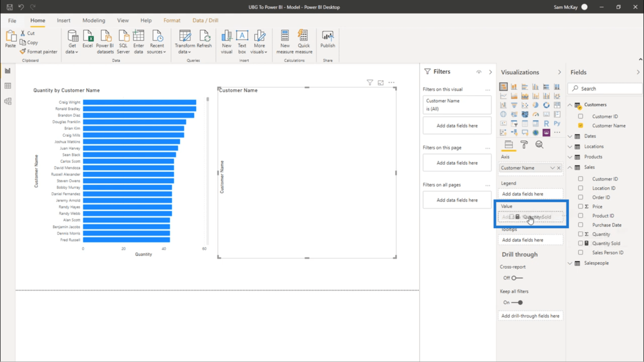Screen dimensions: 644x362
Task: Choose the globe map visual
Action: (503, 114)
